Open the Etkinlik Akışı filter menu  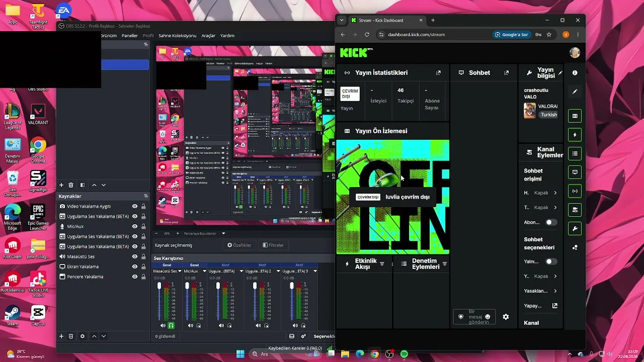(x=382, y=264)
